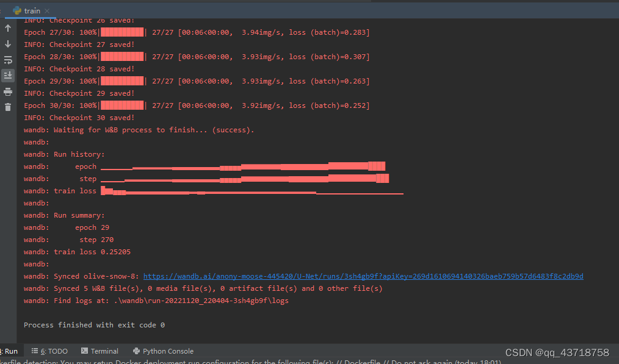Click the Terminal icon in the bottom bar
619x364 pixels.
tap(84, 351)
